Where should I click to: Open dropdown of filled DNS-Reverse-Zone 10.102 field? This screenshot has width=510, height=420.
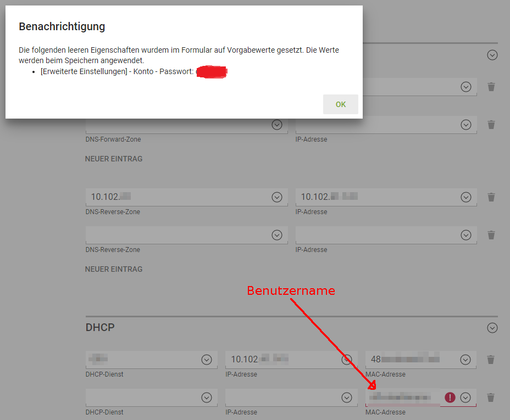[277, 197]
